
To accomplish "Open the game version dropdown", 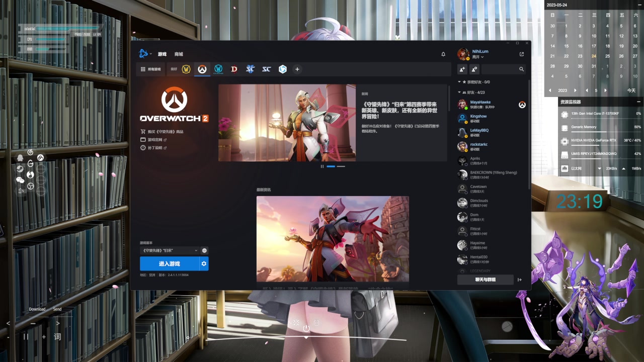I will coord(170,250).
